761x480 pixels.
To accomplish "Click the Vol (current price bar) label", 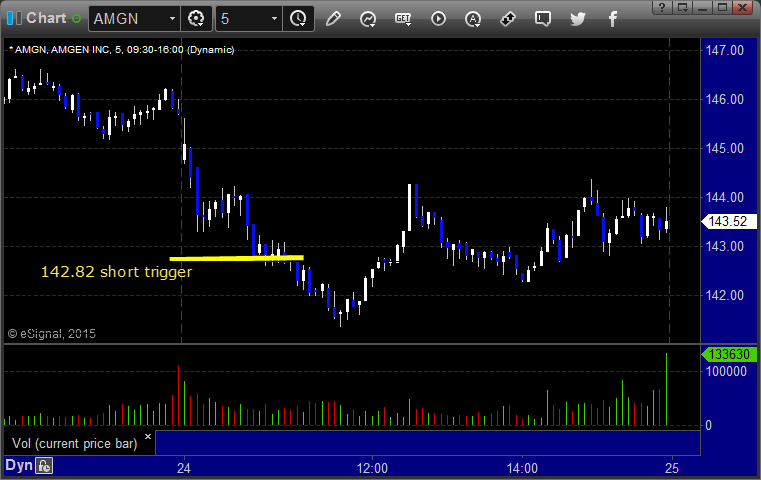I will point(75,443).
